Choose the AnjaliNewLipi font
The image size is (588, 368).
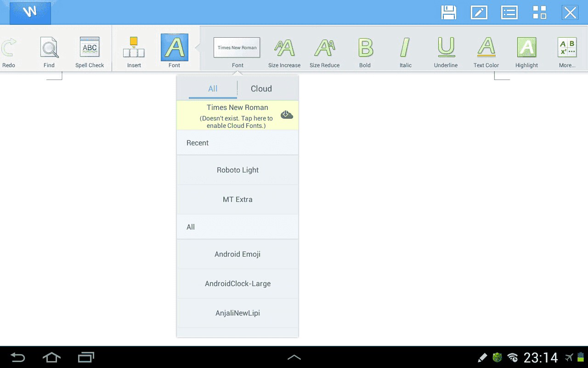coord(237,313)
